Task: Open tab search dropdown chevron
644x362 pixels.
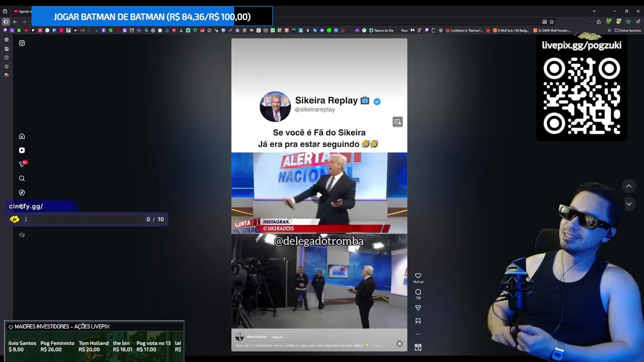Action: click(594, 11)
